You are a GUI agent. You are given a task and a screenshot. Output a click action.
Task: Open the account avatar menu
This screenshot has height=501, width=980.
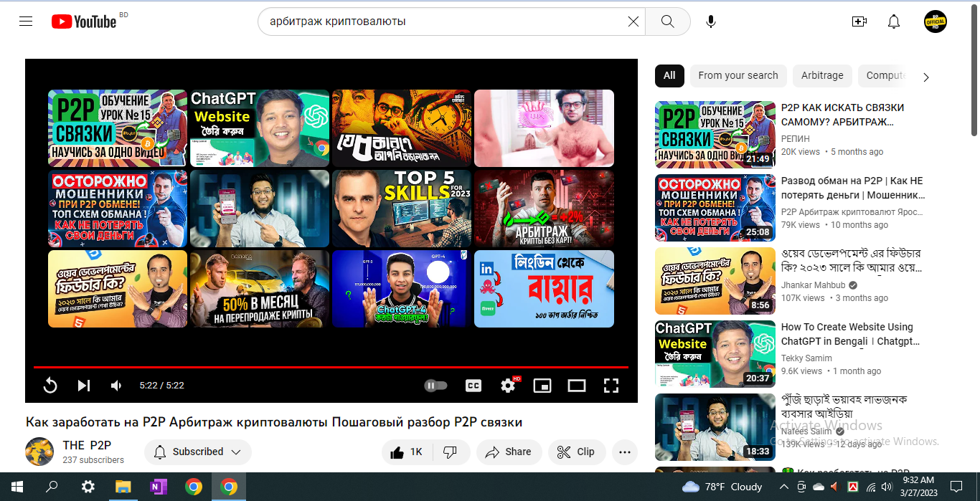click(936, 22)
